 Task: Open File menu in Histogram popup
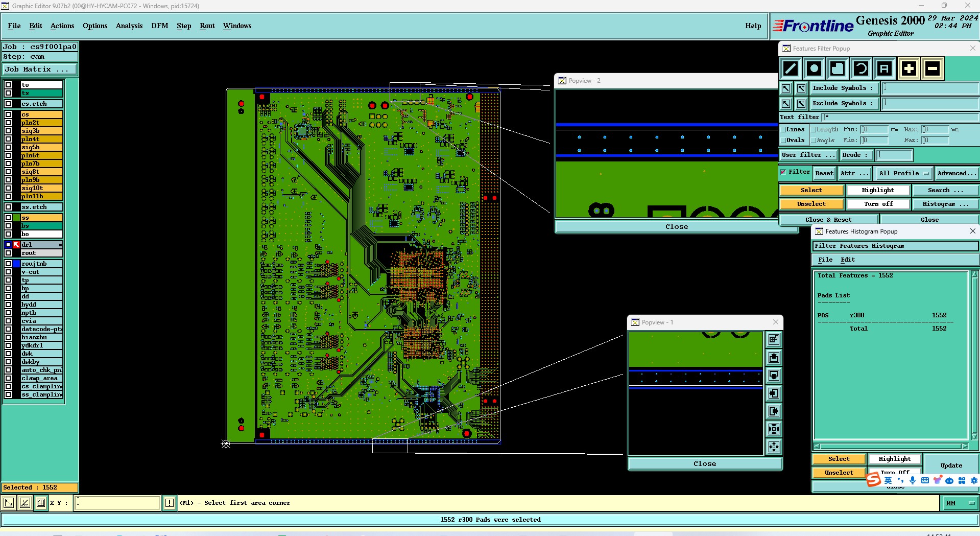[x=825, y=260]
